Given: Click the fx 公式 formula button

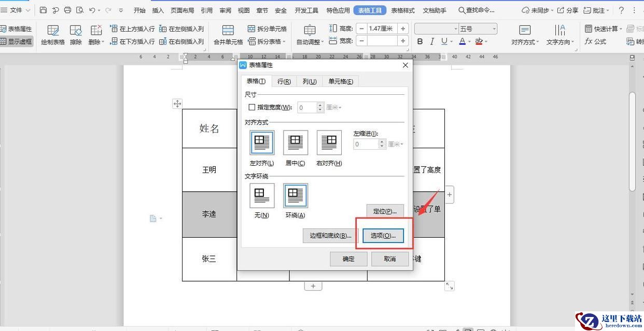Looking at the screenshot, I should click(595, 41).
